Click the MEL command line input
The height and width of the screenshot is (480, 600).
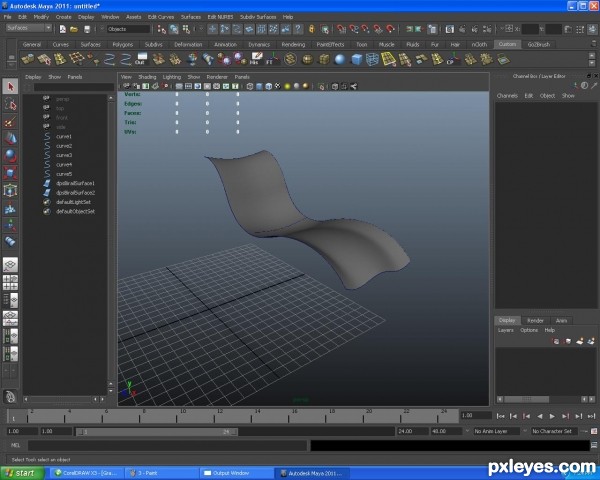coord(168,445)
